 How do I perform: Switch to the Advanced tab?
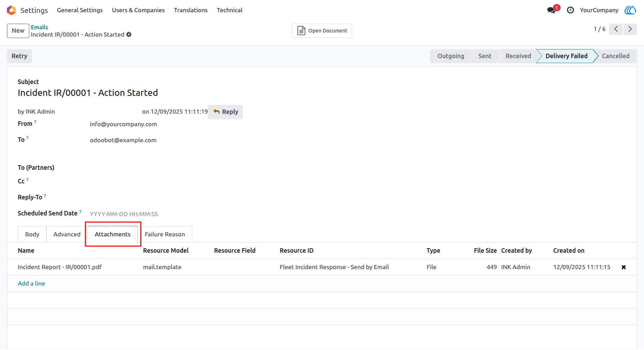pyautogui.click(x=67, y=234)
